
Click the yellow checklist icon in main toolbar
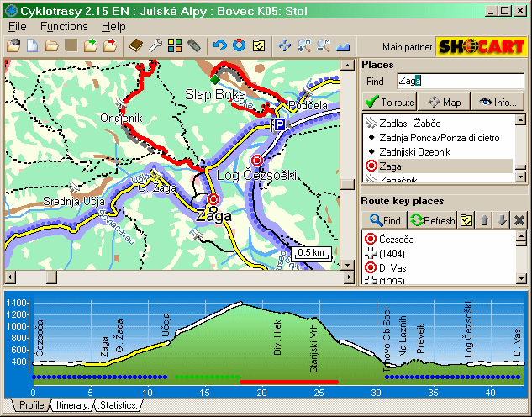259,45
